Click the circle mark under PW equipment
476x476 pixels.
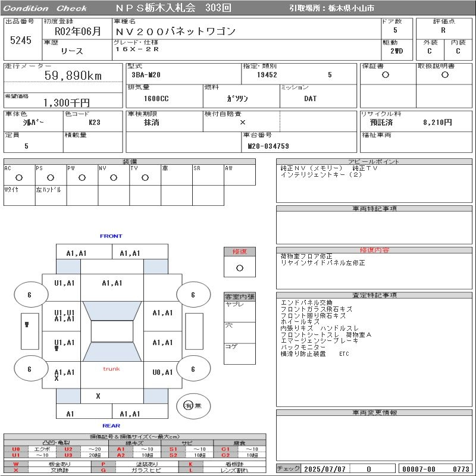point(82,177)
